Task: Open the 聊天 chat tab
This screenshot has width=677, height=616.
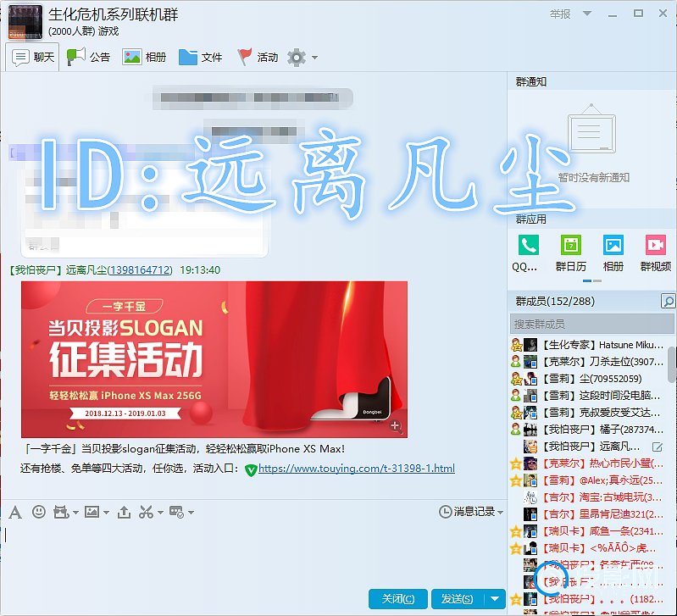Action: click(33, 57)
